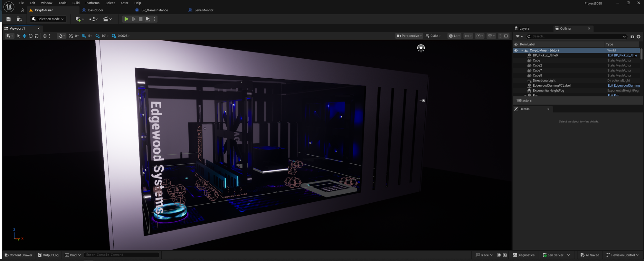Open the Browse content folder-search icon

(19, 19)
